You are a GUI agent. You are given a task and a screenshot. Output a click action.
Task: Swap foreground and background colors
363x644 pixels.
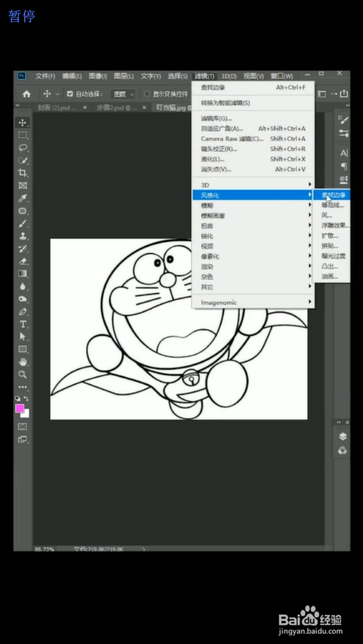(26, 398)
